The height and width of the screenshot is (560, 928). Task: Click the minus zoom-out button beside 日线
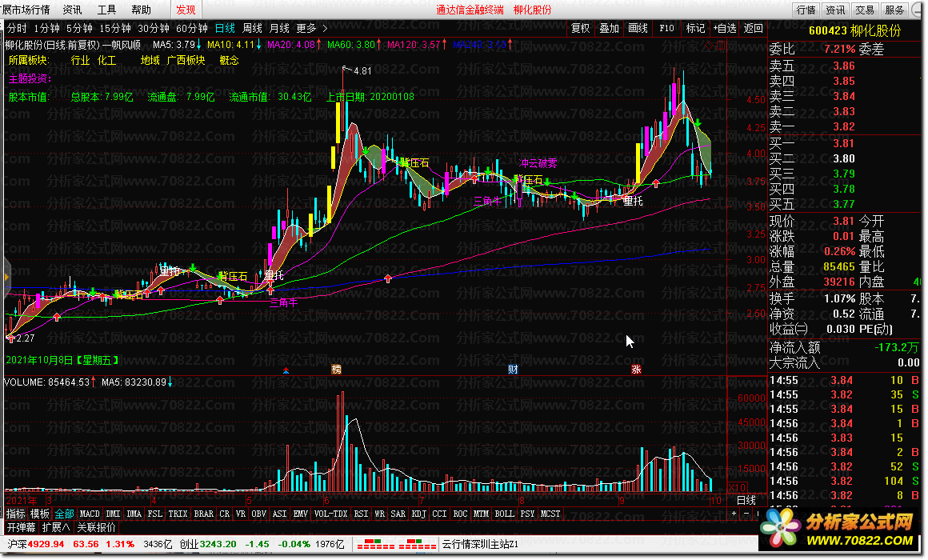click(746, 514)
